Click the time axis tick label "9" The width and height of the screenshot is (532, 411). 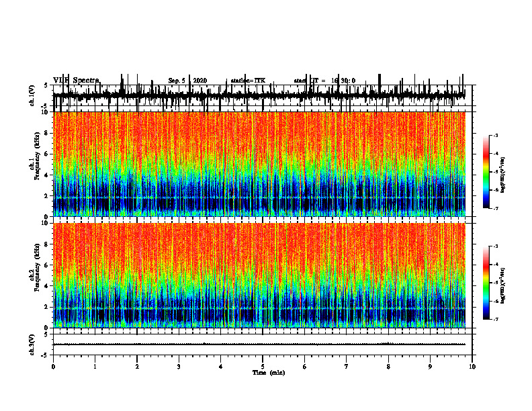coord(430,367)
